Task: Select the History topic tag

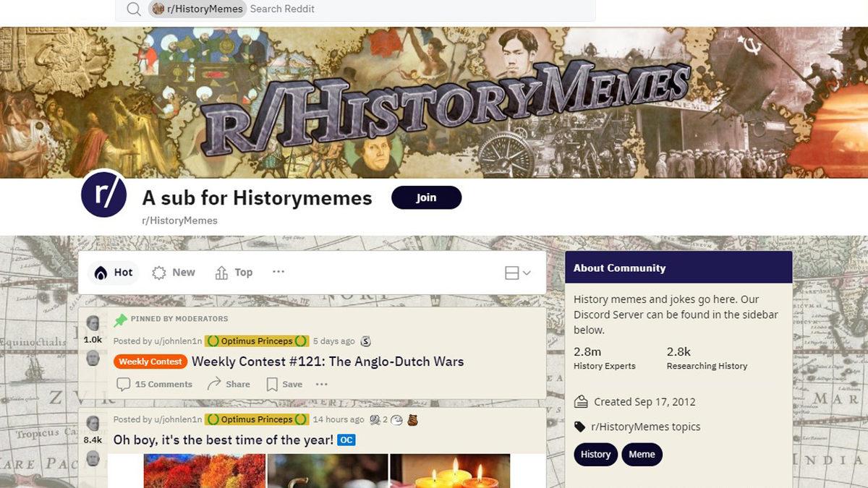Action: click(x=595, y=455)
